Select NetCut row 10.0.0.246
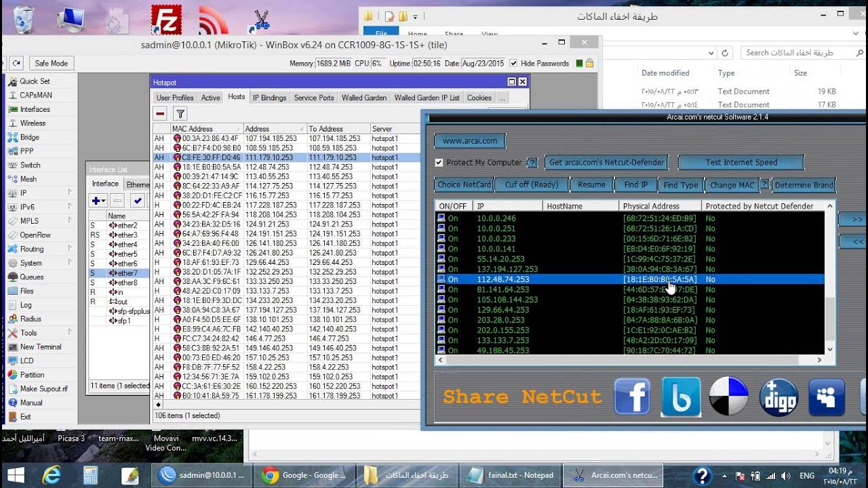 tap(631, 219)
